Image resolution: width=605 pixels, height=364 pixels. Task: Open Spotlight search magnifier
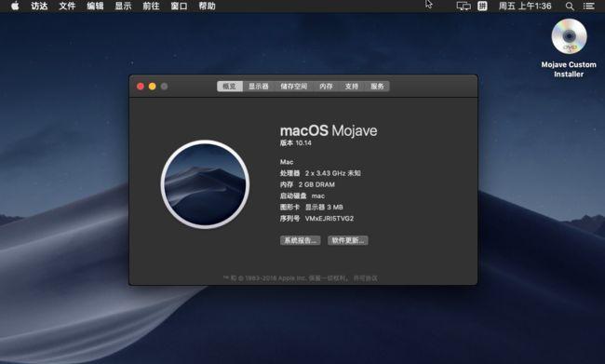click(570, 7)
